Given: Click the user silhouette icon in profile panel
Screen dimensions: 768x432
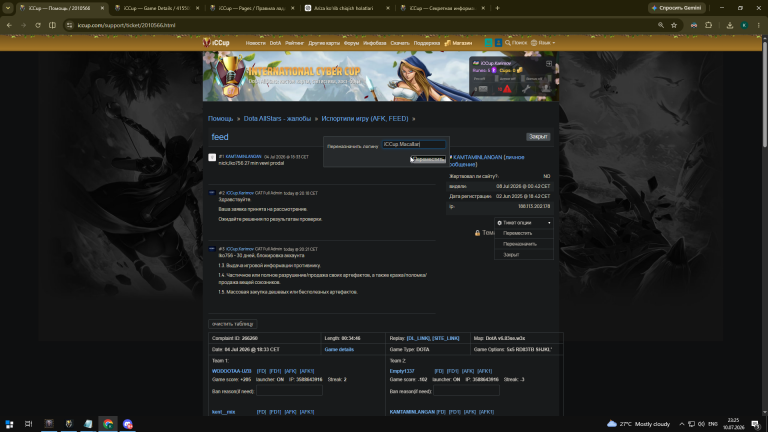Looking at the screenshot, I should coord(546,89).
